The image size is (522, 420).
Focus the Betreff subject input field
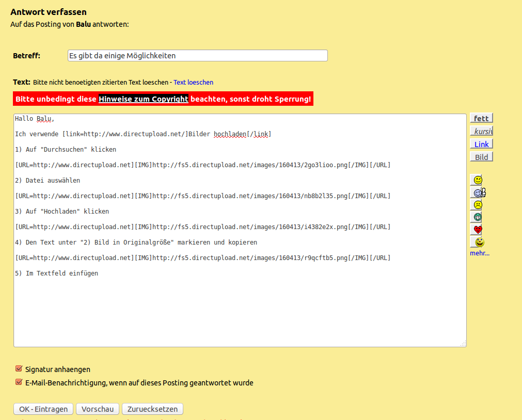pos(197,56)
